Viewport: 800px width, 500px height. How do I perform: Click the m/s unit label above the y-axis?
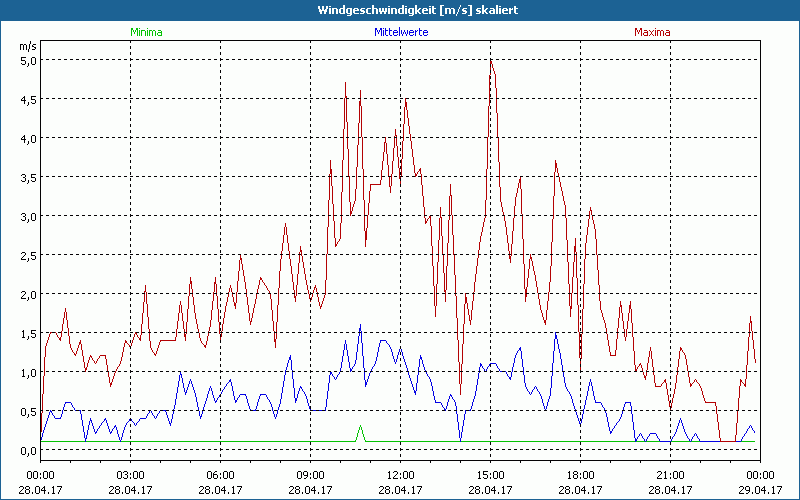pos(28,46)
